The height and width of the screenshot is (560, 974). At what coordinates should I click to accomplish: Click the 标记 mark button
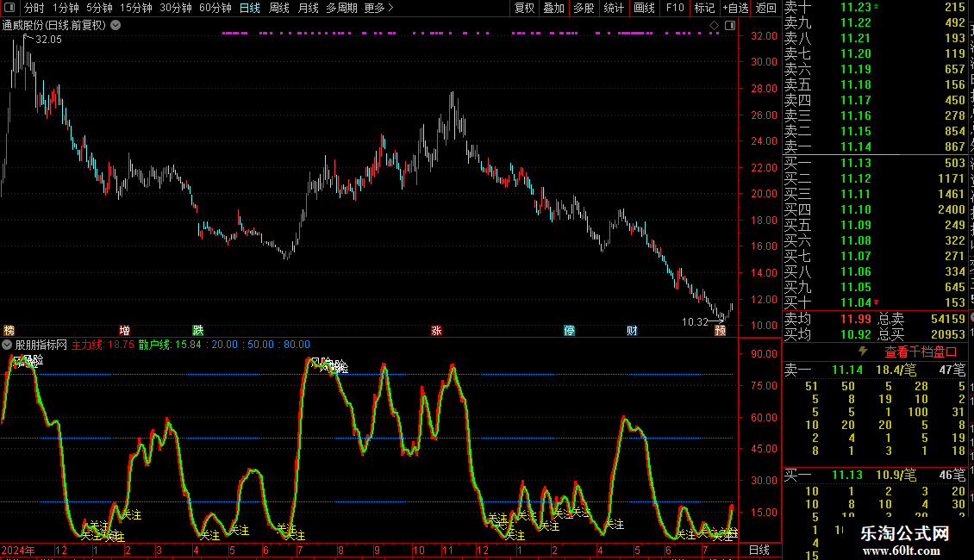click(704, 8)
